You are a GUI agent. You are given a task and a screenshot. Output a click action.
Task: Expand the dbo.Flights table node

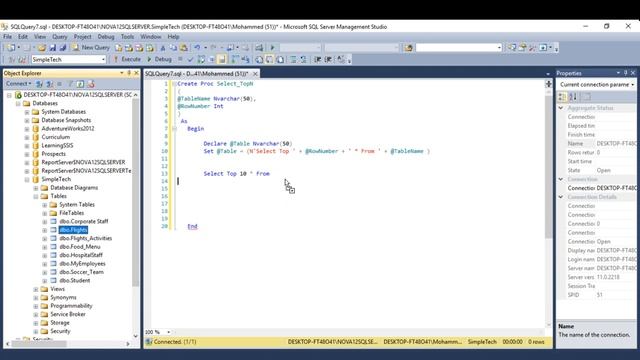45,230
